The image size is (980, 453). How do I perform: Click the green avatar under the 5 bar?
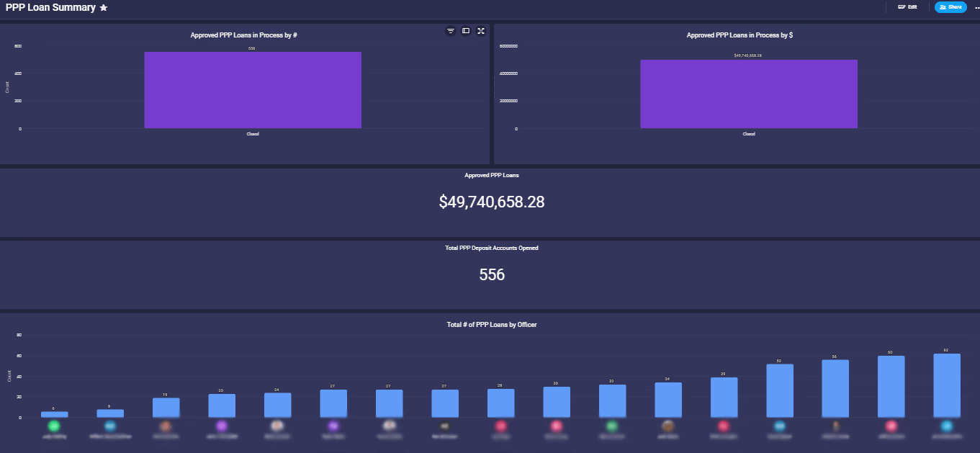54,426
